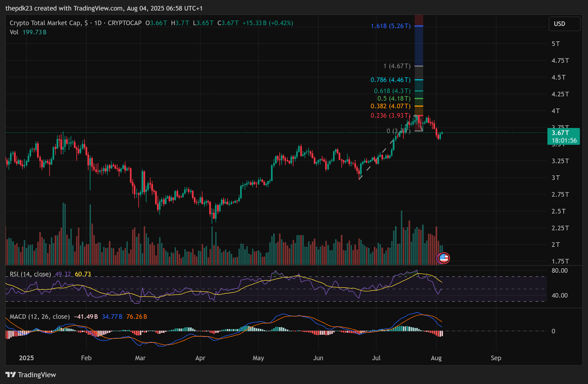Select the 0.5 (4.18T) Fibonacci label
The width and height of the screenshot is (588, 384).
point(394,98)
